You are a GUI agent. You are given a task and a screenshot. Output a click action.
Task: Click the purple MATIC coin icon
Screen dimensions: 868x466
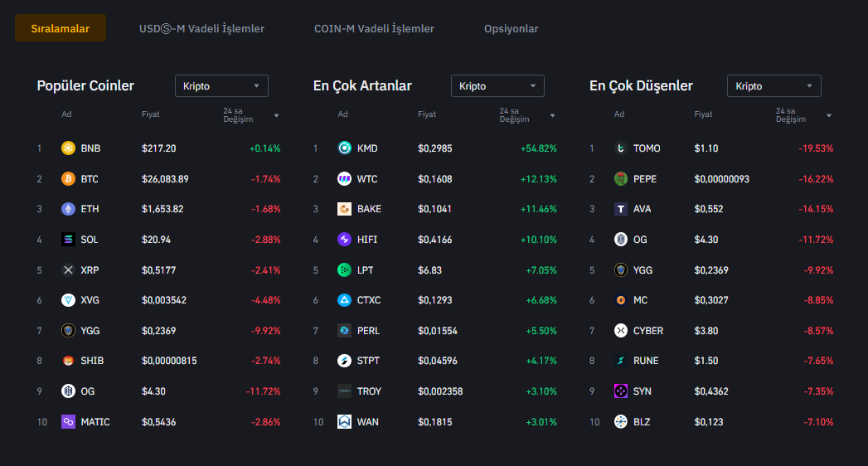[x=68, y=422]
